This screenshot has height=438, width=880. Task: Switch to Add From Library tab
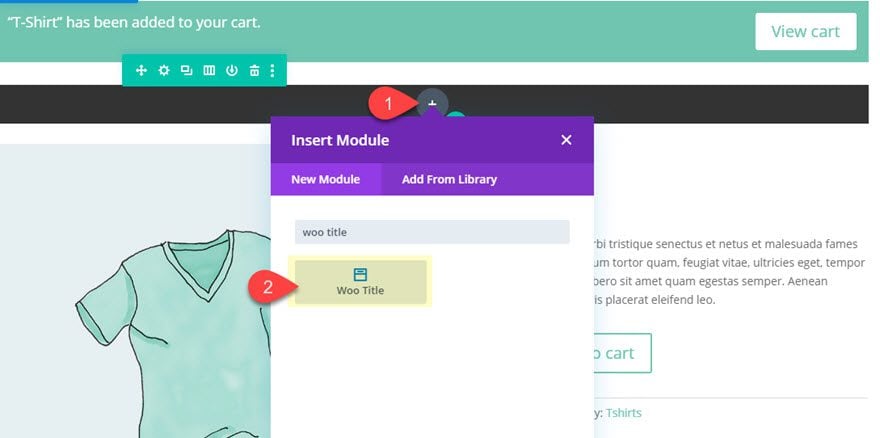tap(449, 179)
